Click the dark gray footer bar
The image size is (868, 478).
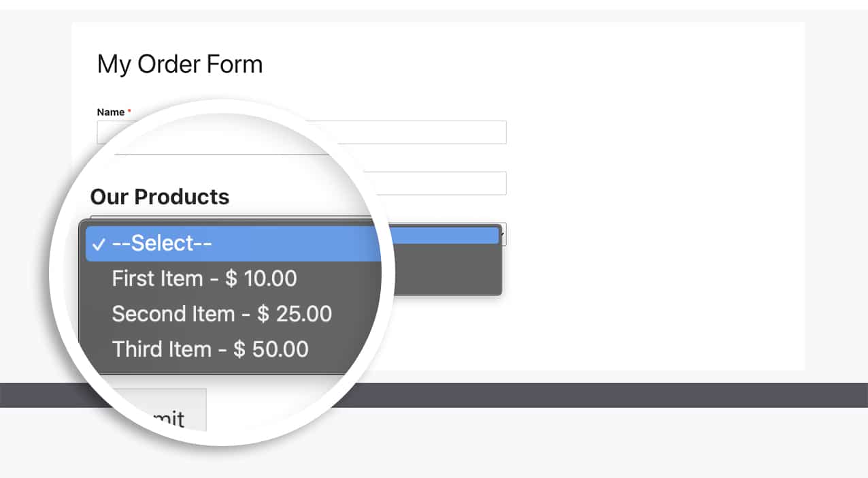coord(612,395)
